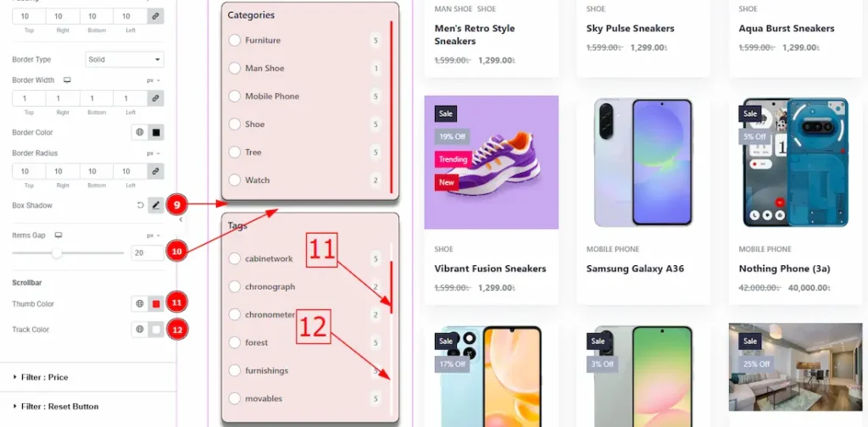The height and width of the screenshot is (427, 868).
Task: Open global color for Thumb Color
Action: [140, 303]
